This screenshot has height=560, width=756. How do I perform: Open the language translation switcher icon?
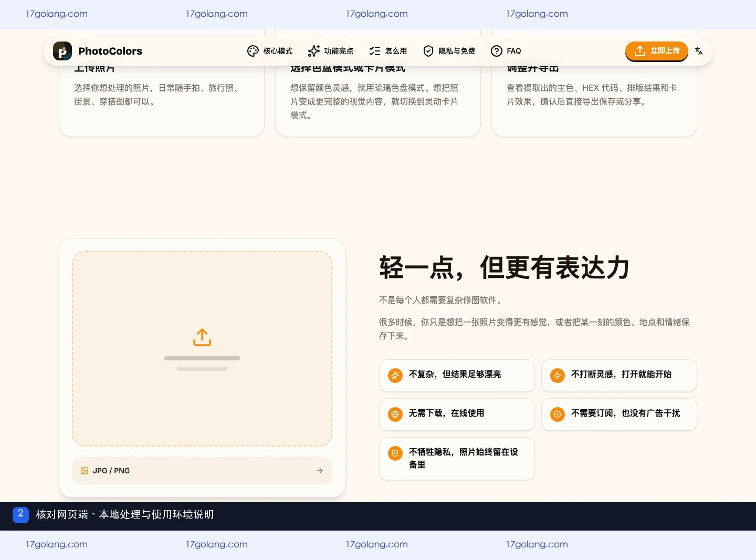point(699,51)
